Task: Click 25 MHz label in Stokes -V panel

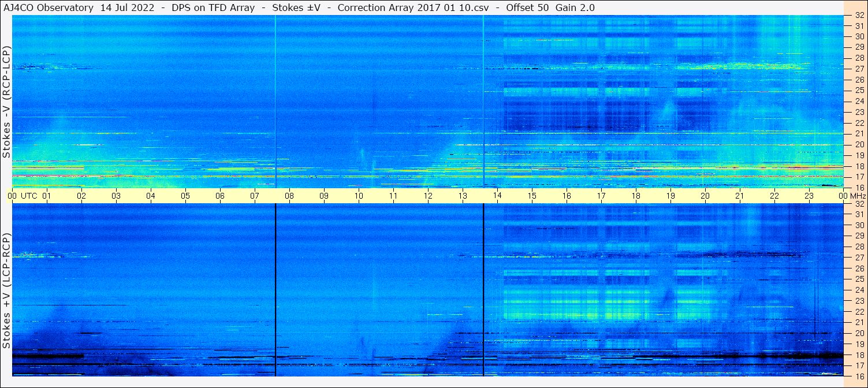Action: pos(859,90)
